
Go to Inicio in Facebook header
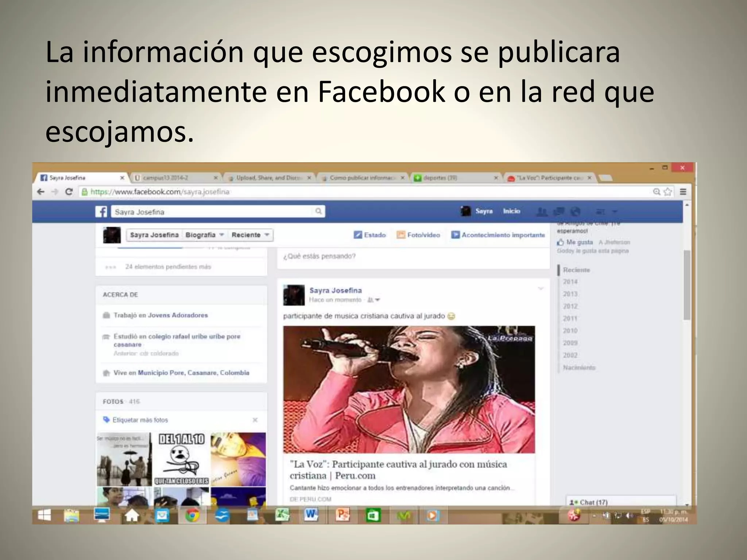[x=511, y=211]
